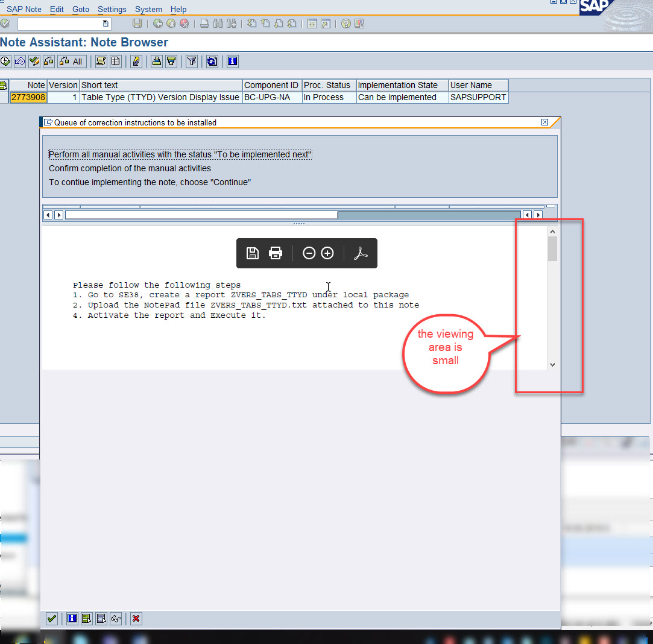
Task: Click the reset implementation arrows icon
Action: (19, 62)
